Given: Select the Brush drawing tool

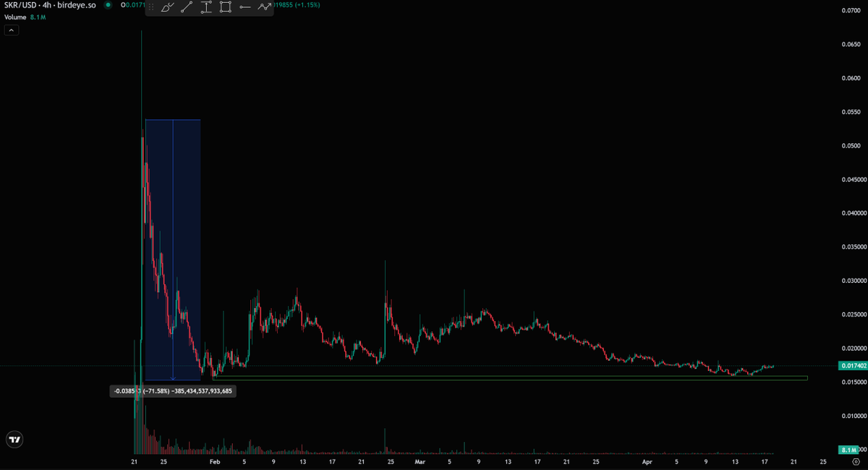Looking at the screenshot, I should (x=167, y=8).
